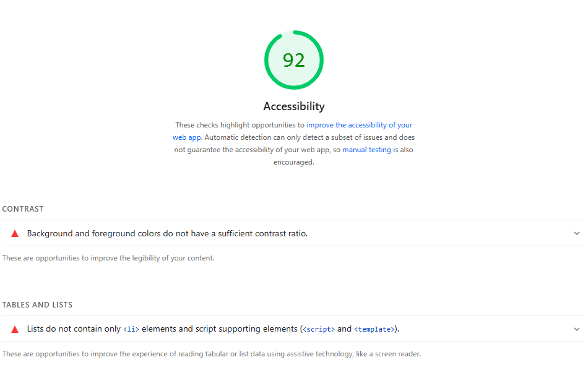The image size is (588, 378).
Task: Open the 'Background and foreground colors' audit
Action: 167,233
